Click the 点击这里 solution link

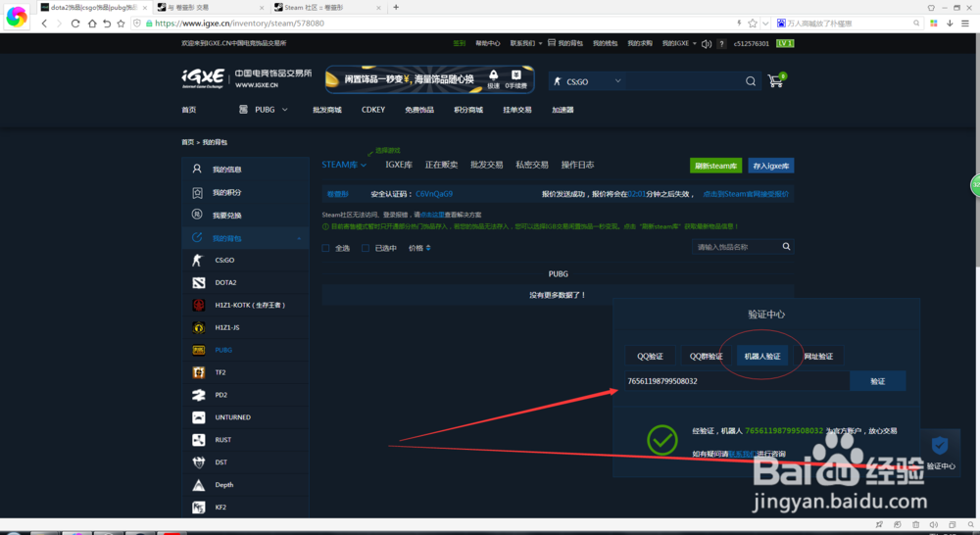tap(432, 215)
